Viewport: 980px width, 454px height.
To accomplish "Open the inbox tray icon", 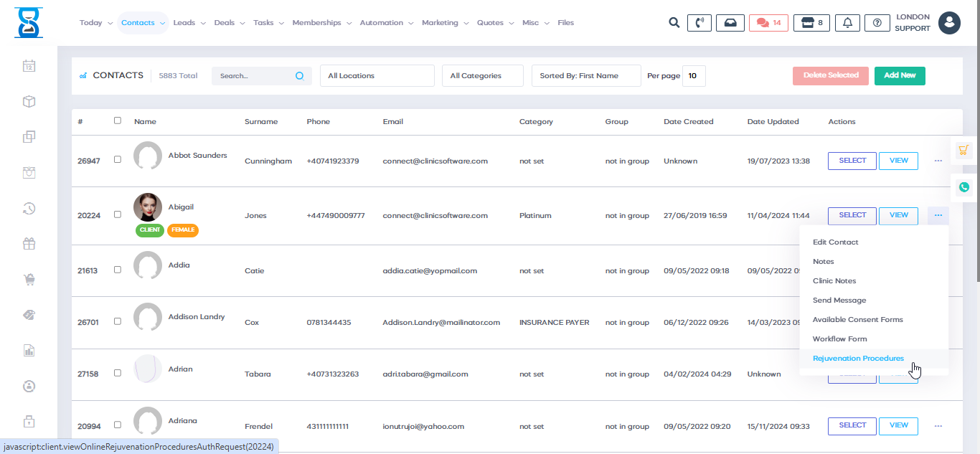I will click(x=730, y=23).
